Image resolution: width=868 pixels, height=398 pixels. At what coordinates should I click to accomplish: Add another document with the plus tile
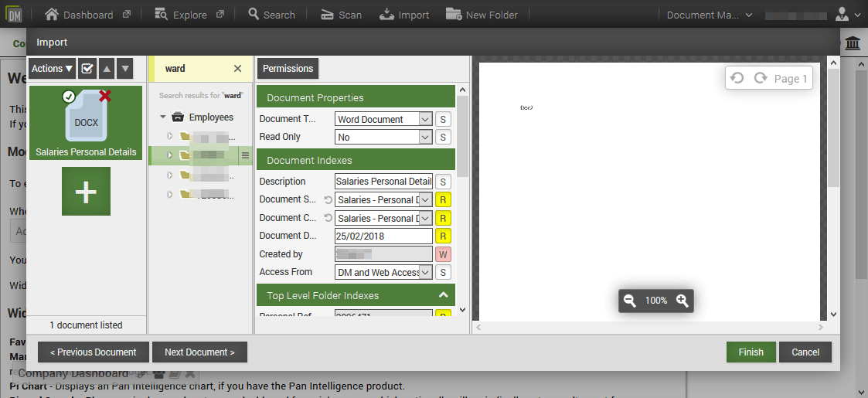86,191
